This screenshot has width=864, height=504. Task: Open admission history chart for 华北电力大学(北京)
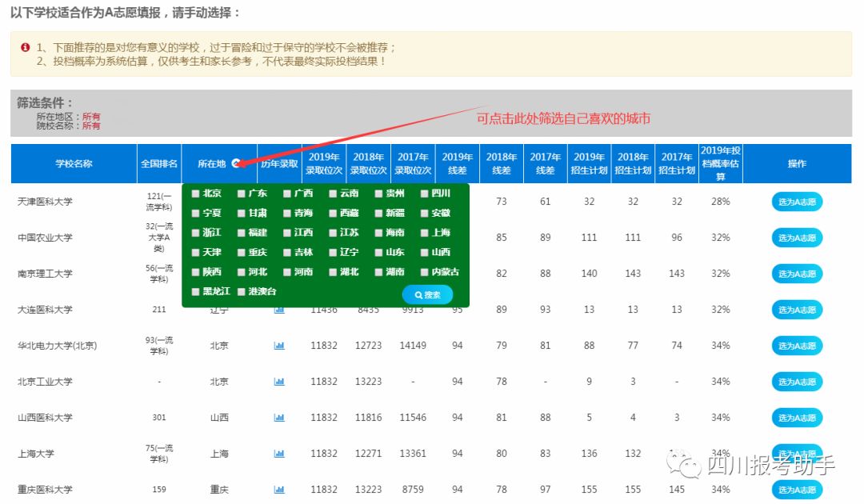coord(279,346)
